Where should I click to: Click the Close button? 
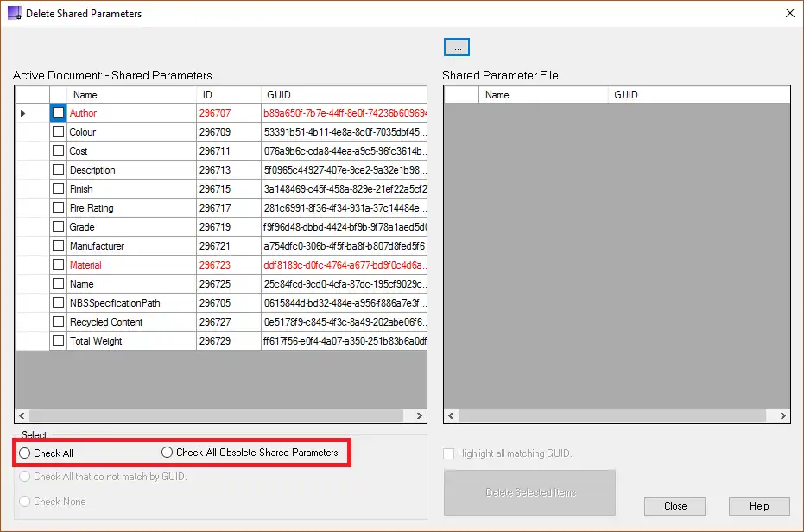pyautogui.click(x=675, y=506)
